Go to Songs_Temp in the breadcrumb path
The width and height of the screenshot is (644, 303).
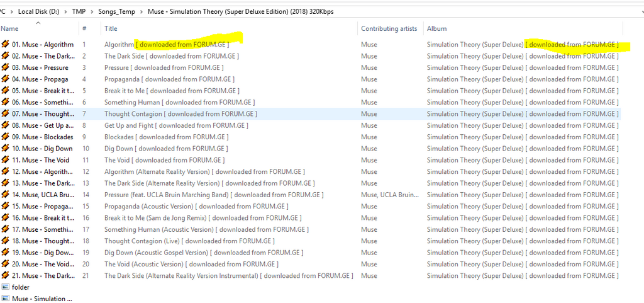click(x=116, y=11)
